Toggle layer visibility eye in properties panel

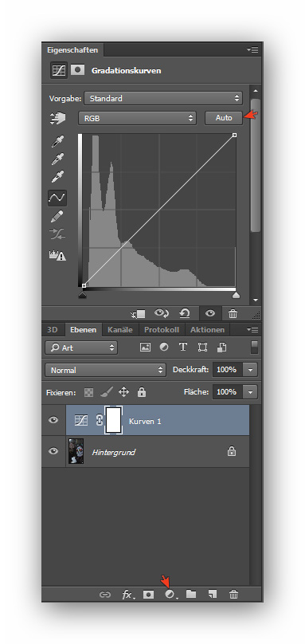click(210, 314)
